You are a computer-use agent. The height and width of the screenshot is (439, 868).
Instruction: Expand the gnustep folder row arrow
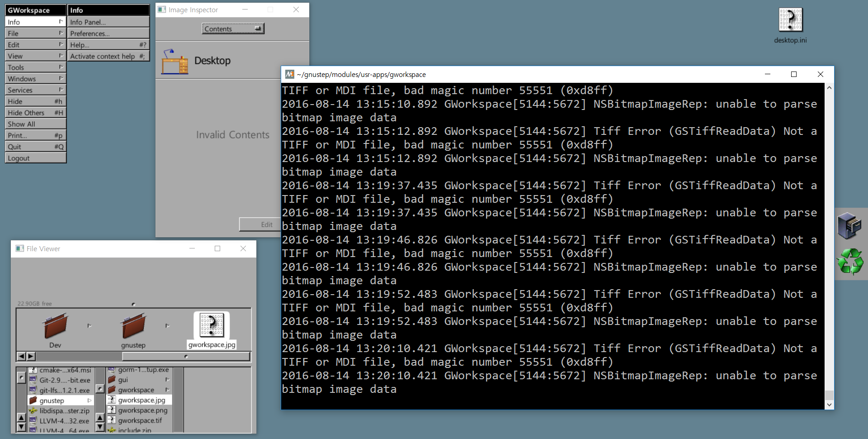(x=90, y=401)
